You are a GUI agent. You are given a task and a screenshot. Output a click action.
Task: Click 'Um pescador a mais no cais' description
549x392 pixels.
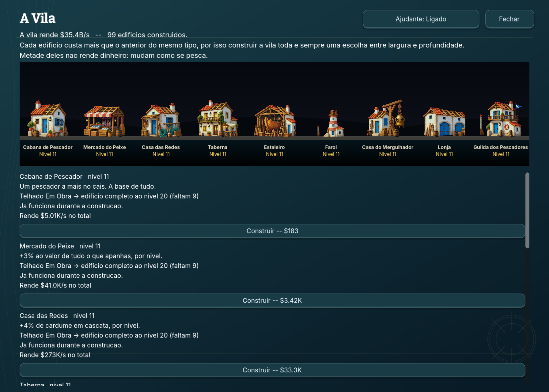coord(88,187)
